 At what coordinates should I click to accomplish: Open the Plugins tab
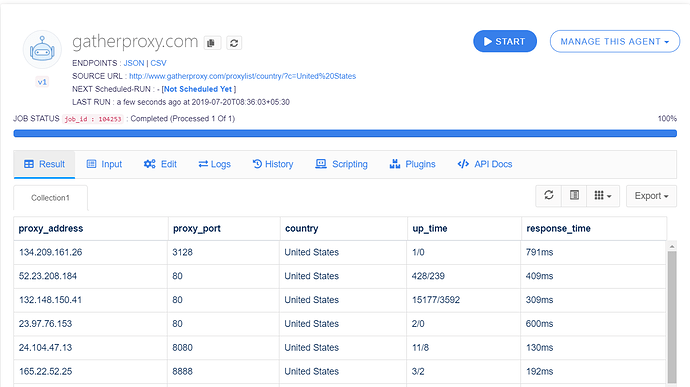tap(412, 164)
